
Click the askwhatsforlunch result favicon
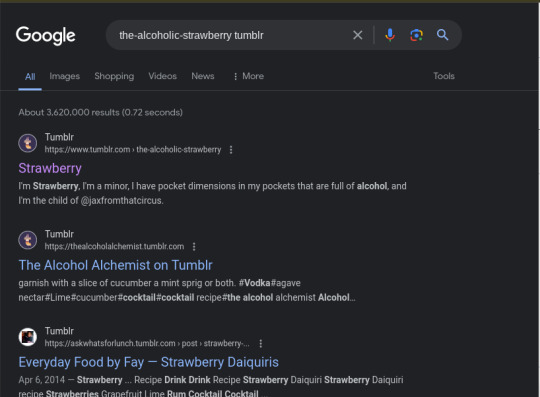[x=28, y=337]
